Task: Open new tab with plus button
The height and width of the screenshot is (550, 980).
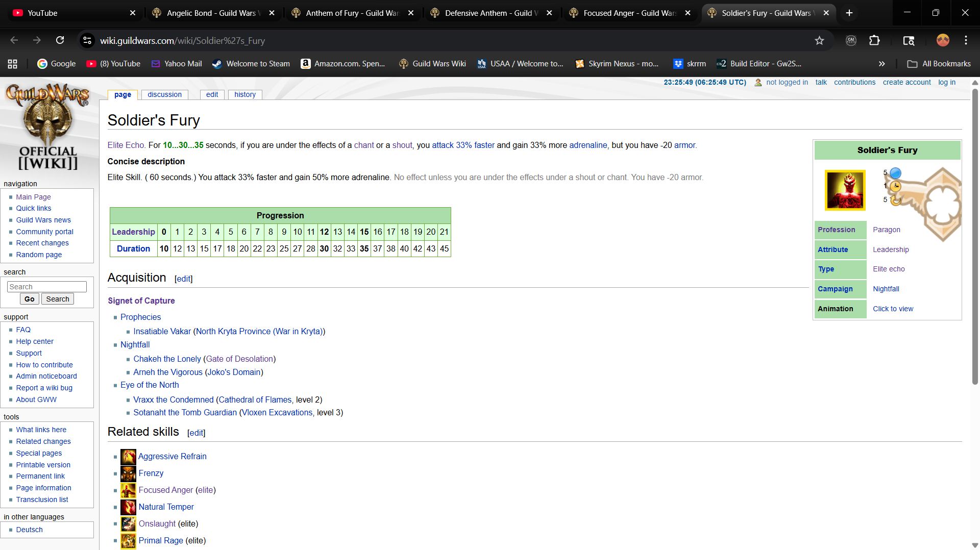Action: pos(849,13)
